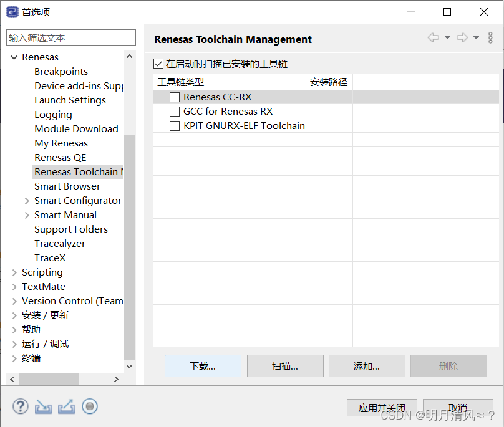Screen dimensions: 504x427
Task: Collapse the Renesas tree node
Action: pyautogui.click(x=14, y=57)
